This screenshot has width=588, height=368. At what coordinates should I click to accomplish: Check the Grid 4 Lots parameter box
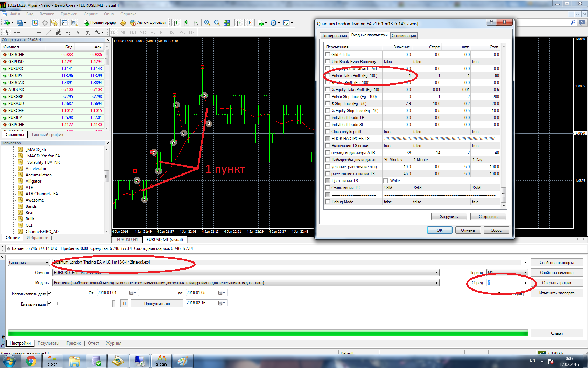pyautogui.click(x=328, y=54)
